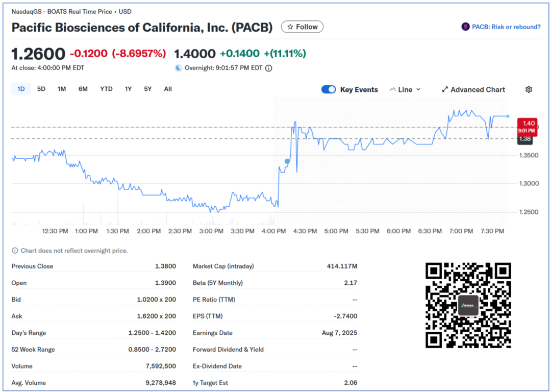This screenshot has height=392, width=551.
Task: Click the 'At close: 4:00:00 PM EDT' text
Action: pyautogui.click(x=48, y=68)
